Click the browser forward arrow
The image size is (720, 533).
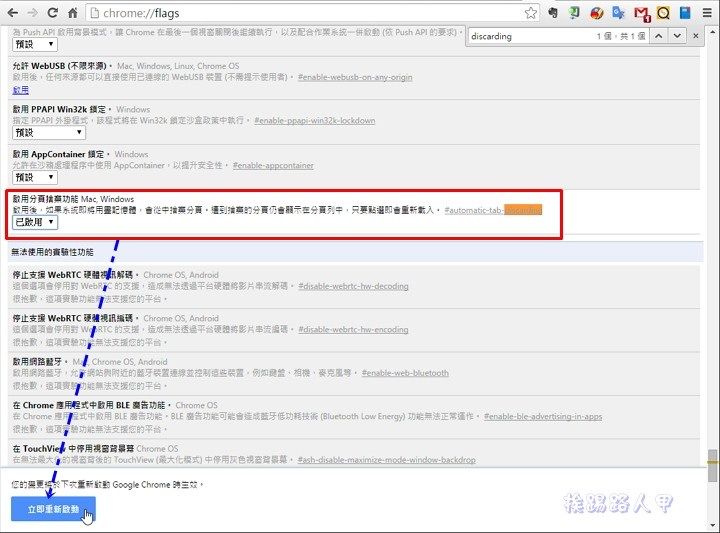tap(32, 13)
